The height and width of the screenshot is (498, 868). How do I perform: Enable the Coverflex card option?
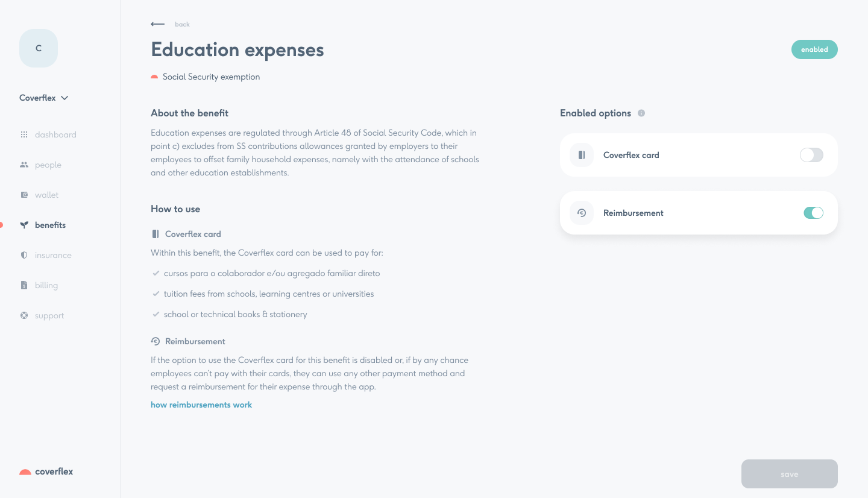(x=811, y=155)
